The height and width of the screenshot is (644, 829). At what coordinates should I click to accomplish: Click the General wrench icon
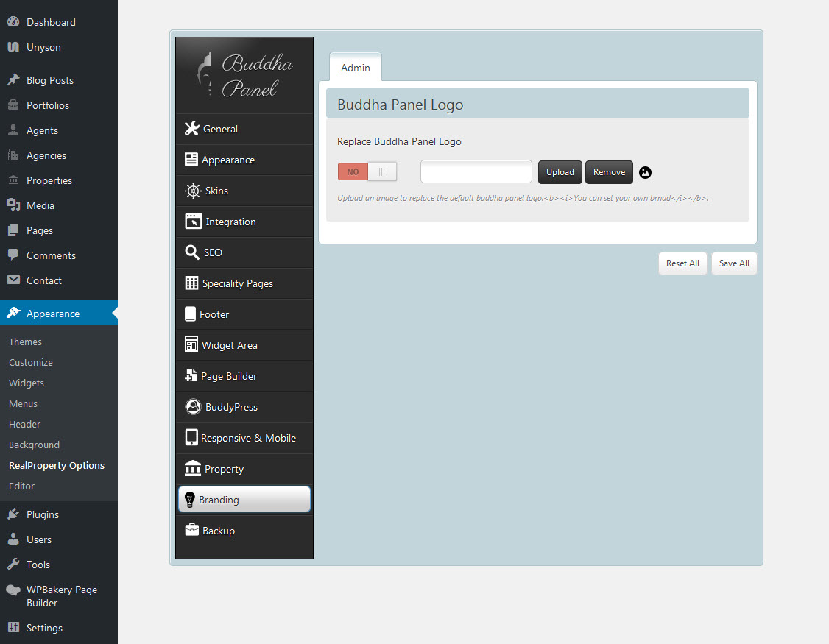point(191,129)
